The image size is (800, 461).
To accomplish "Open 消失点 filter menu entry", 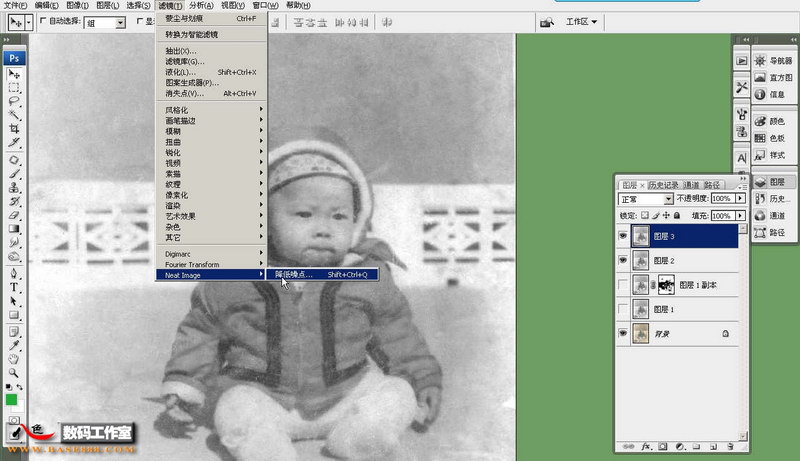I will pos(211,94).
